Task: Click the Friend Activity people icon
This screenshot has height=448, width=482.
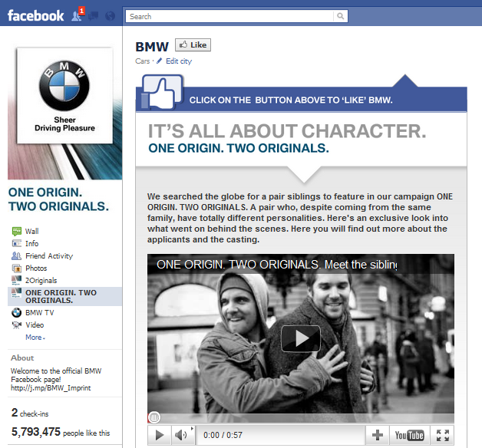Action: click(x=17, y=255)
